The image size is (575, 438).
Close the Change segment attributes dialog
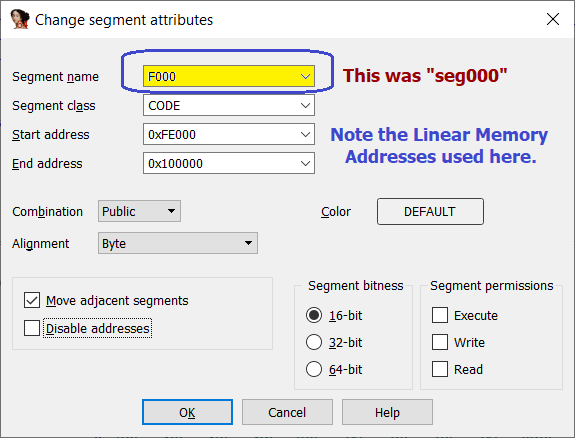(x=553, y=19)
